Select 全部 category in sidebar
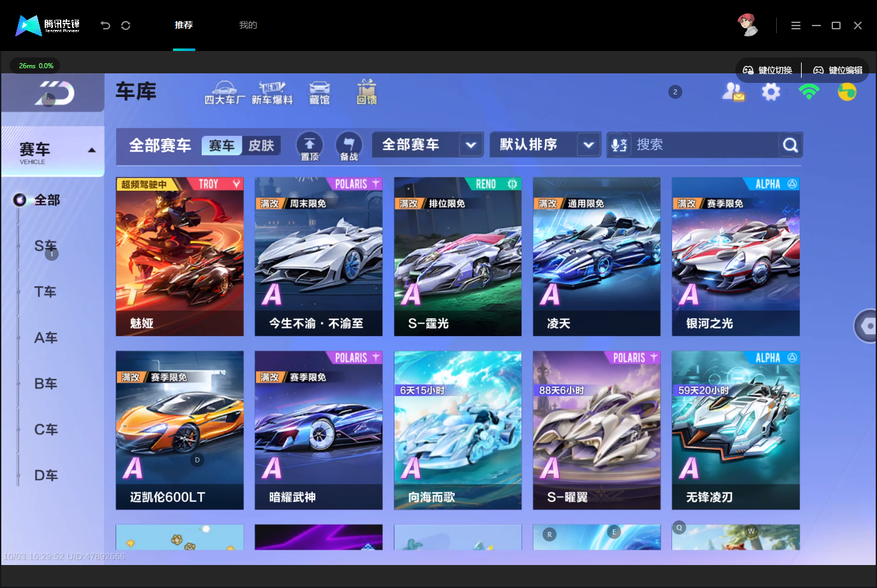 [x=47, y=200]
